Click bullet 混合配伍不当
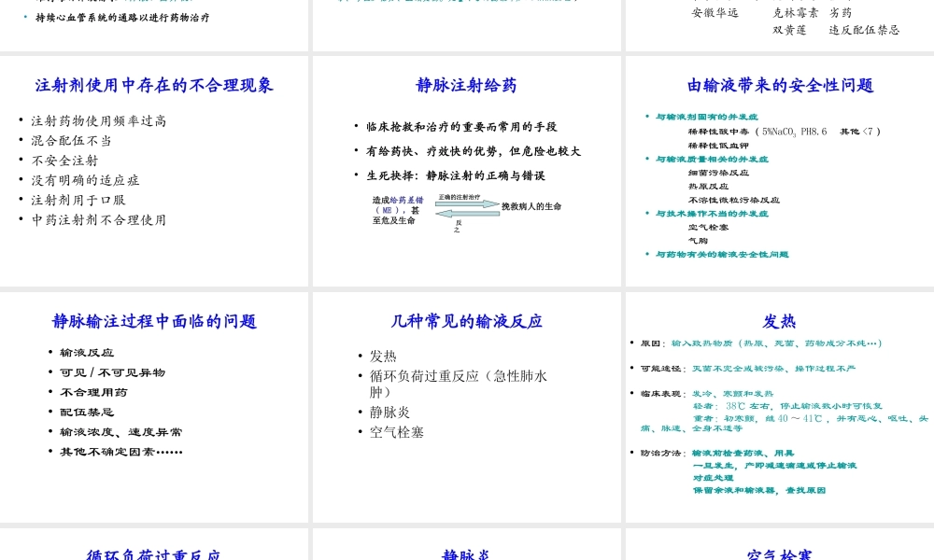 click(72, 140)
